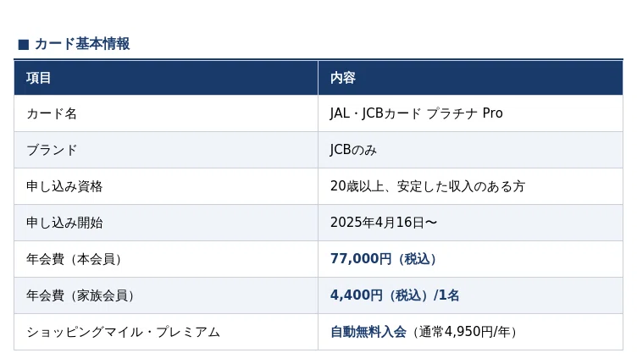Click the square bullet icon before カード基本情報
Viewport: 637px width, 364px height.
24,44
